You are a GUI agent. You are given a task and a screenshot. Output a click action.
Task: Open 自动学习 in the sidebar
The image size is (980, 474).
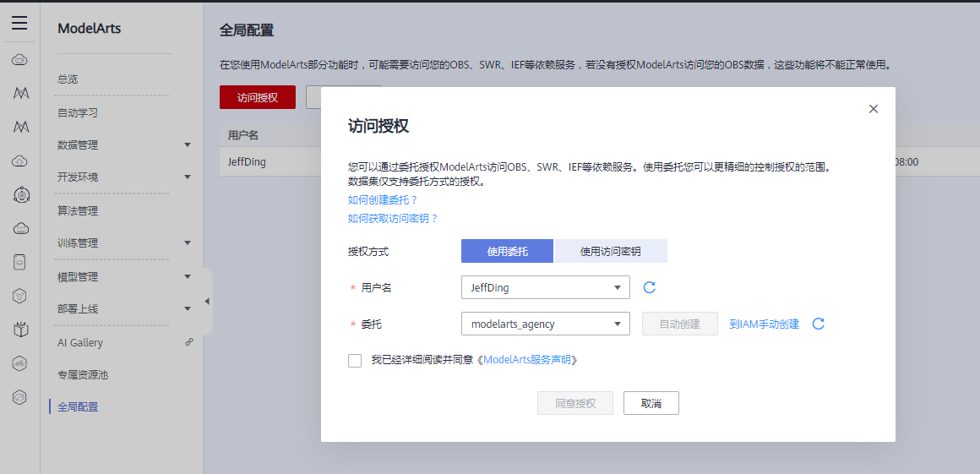point(78,113)
